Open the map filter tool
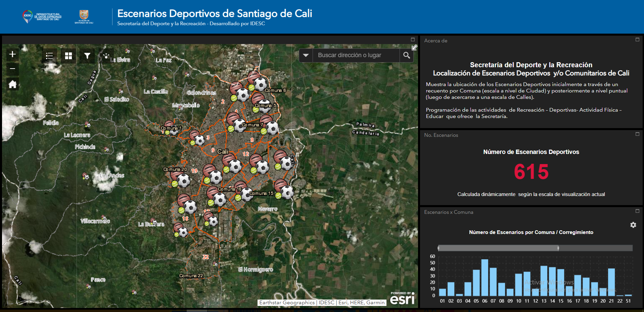This screenshot has height=312, width=644. [x=87, y=56]
